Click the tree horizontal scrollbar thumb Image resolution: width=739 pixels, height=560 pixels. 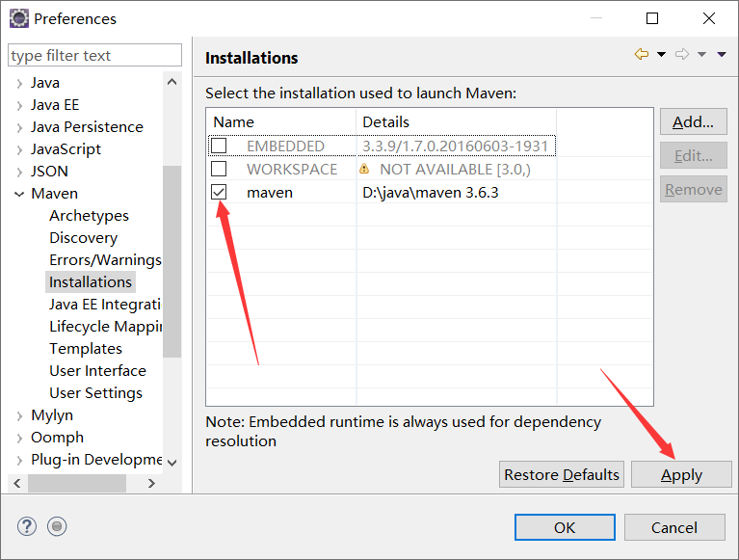[x=77, y=483]
